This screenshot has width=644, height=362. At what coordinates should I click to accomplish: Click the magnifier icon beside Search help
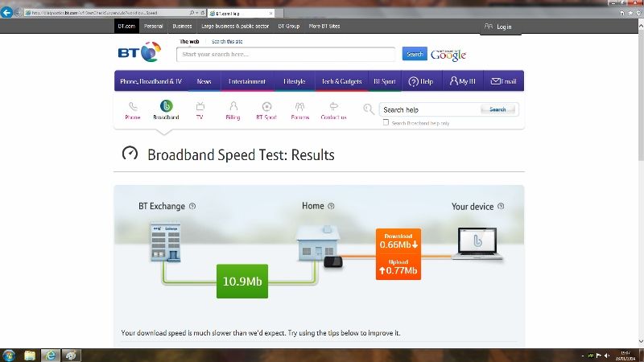click(x=369, y=109)
